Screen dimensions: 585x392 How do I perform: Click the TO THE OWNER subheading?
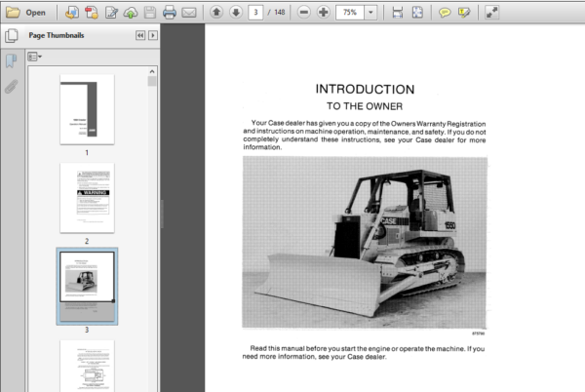tap(365, 106)
